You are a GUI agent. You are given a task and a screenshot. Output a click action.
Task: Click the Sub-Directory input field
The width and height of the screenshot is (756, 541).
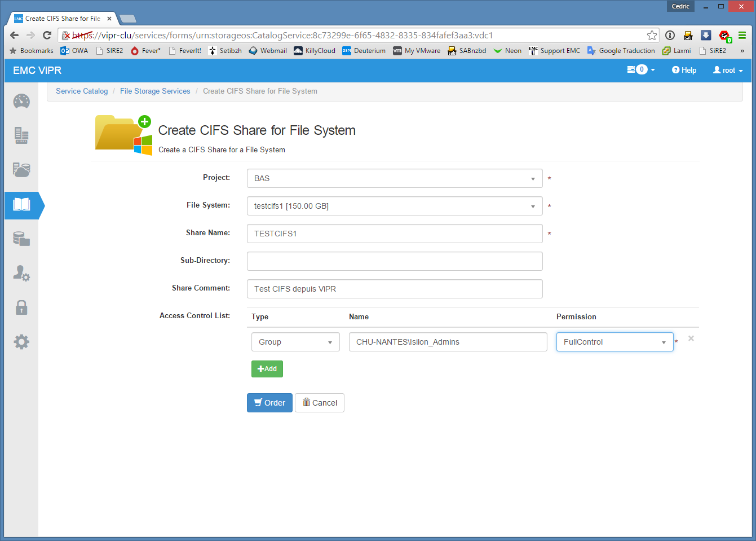(x=394, y=261)
